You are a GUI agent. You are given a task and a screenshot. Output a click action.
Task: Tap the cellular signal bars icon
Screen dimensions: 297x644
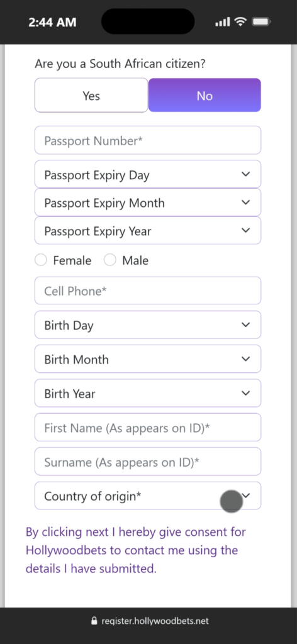tap(223, 22)
